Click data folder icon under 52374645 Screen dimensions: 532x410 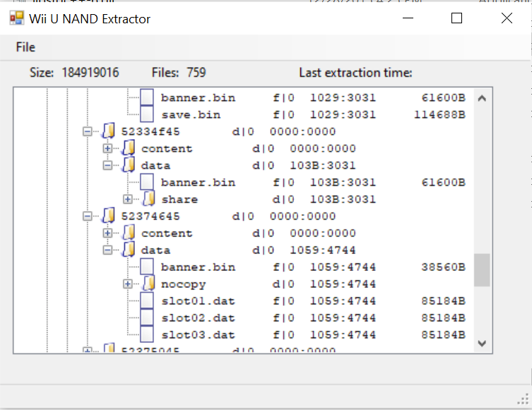[x=129, y=249]
